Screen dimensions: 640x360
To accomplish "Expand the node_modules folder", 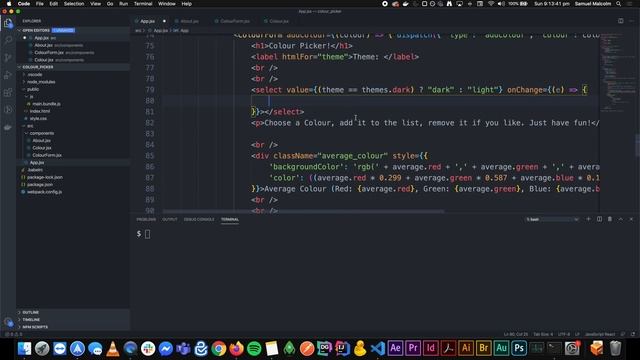I will (41, 82).
